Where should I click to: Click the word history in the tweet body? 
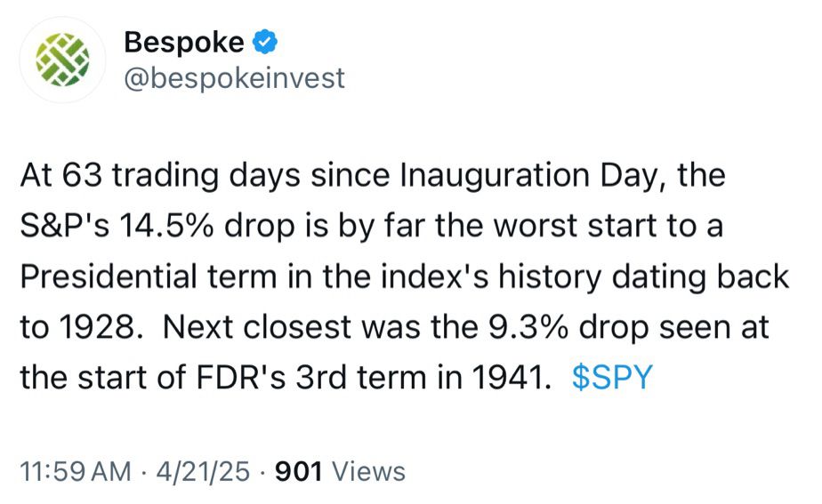click(x=550, y=277)
